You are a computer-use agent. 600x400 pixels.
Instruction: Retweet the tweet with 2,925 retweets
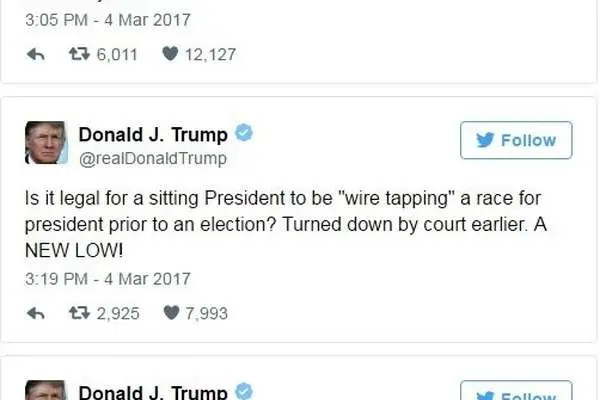coord(79,313)
